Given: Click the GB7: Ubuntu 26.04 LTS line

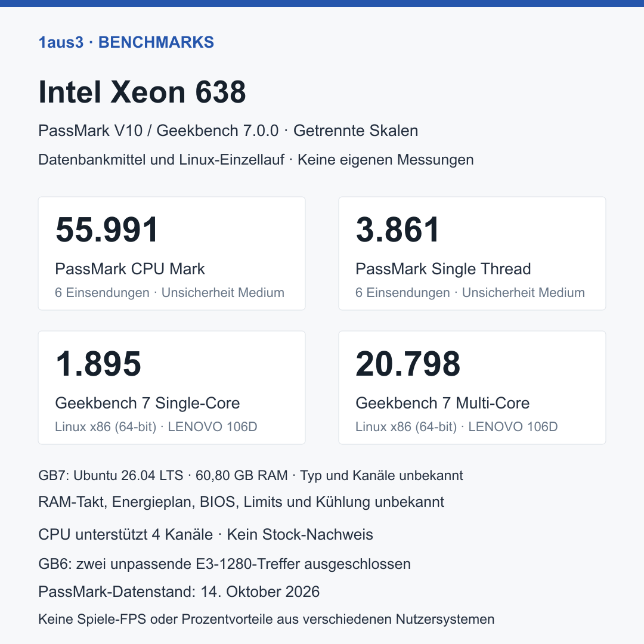Looking at the screenshot, I should pos(250,475).
